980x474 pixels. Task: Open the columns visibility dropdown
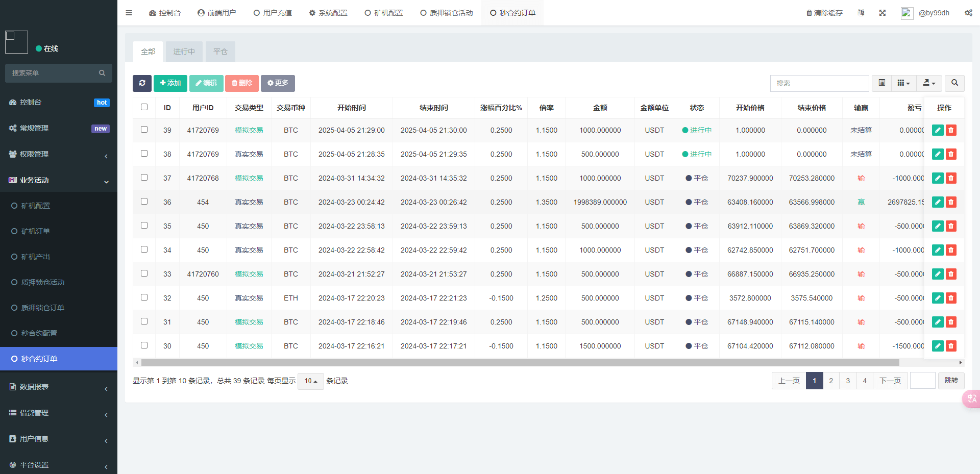[x=903, y=83]
